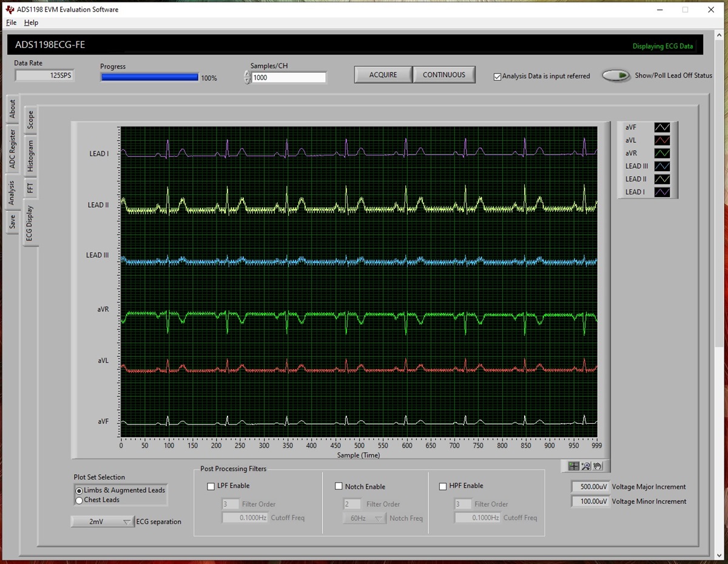The height and width of the screenshot is (564, 728).
Task: Click the aVR label beside the plot
Action: tap(103, 309)
